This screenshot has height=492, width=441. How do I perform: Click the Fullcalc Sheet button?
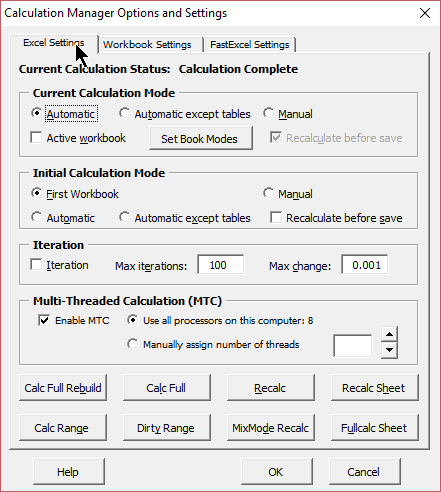[x=375, y=428]
